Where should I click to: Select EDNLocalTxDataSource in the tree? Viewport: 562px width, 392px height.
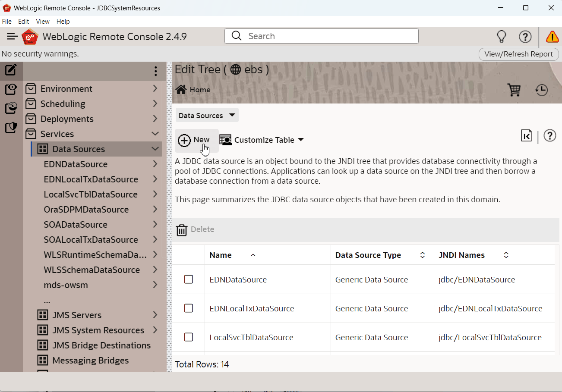coord(91,179)
